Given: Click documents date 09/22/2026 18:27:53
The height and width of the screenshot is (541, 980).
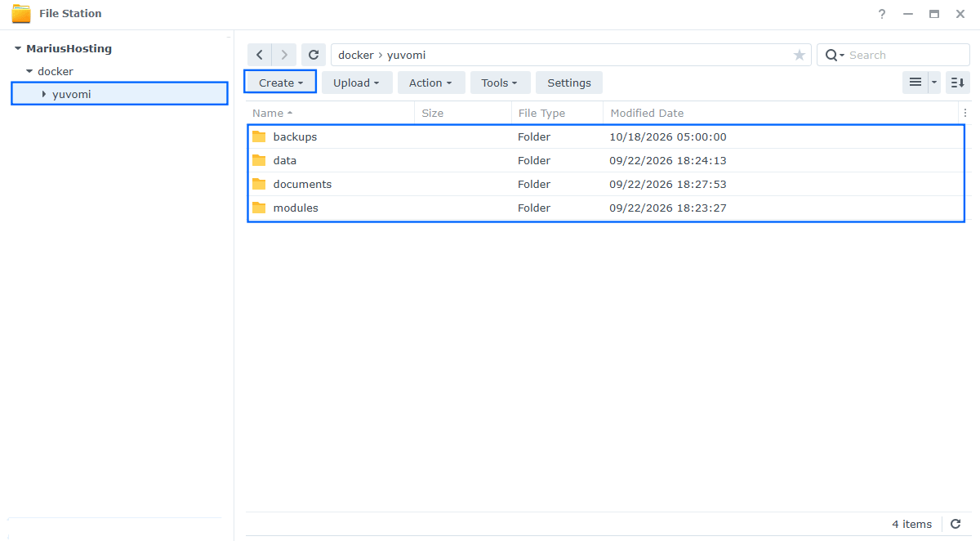Looking at the screenshot, I should click(668, 184).
